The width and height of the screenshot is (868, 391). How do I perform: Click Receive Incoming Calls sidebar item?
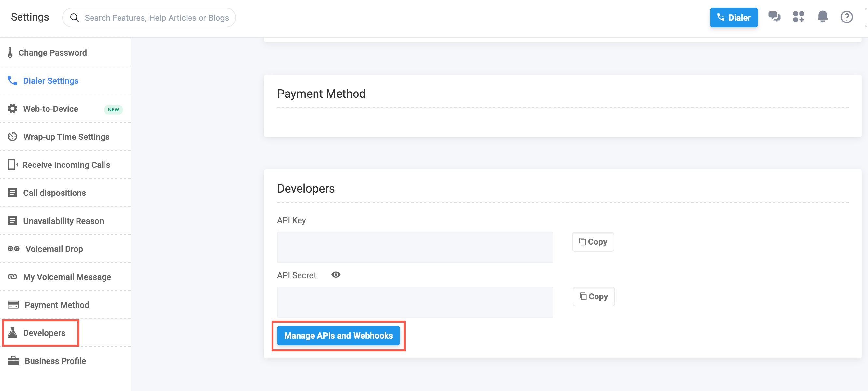coord(66,165)
